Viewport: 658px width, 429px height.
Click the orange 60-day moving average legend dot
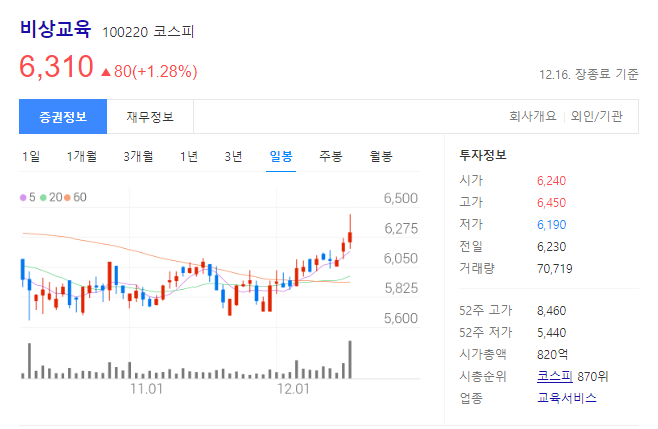[67, 197]
